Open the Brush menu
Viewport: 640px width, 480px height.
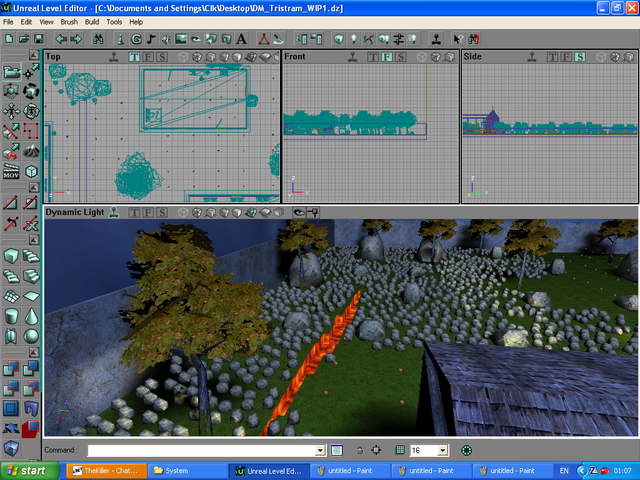click(69, 21)
